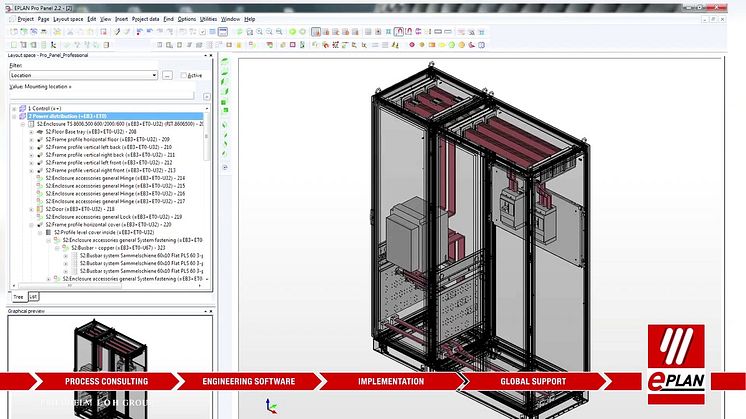The width and height of the screenshot is (746, 419).
Task: Click the yellow ellipse icon in second toolbar
Action: point(442,45)
